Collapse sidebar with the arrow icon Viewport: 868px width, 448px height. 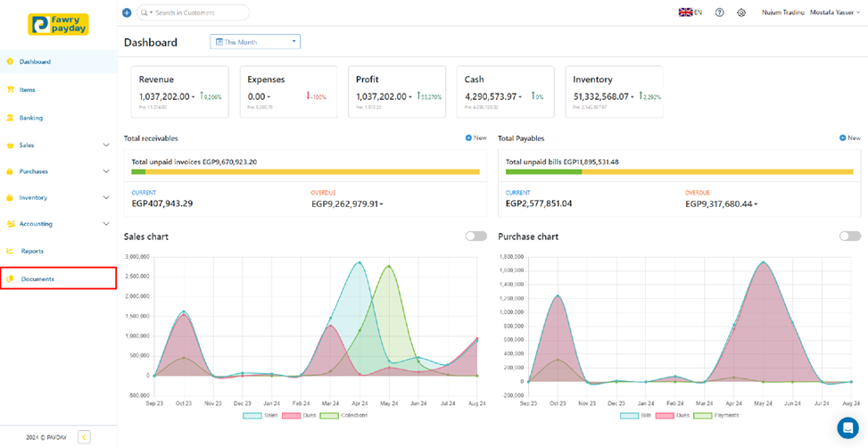click(84, 436)
